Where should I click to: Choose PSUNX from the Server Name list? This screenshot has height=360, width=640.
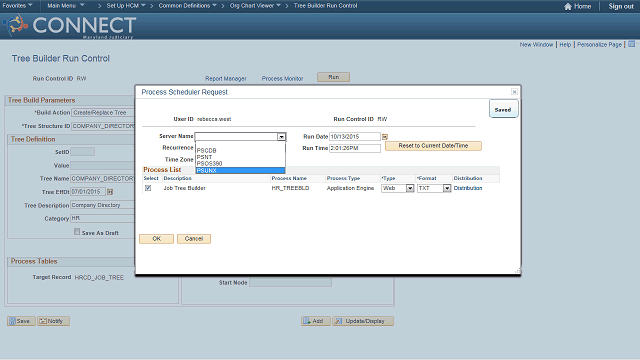240,171
